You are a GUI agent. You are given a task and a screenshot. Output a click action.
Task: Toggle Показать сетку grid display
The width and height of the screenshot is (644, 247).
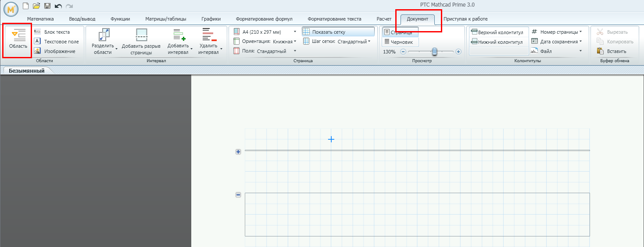click(338, 32)
